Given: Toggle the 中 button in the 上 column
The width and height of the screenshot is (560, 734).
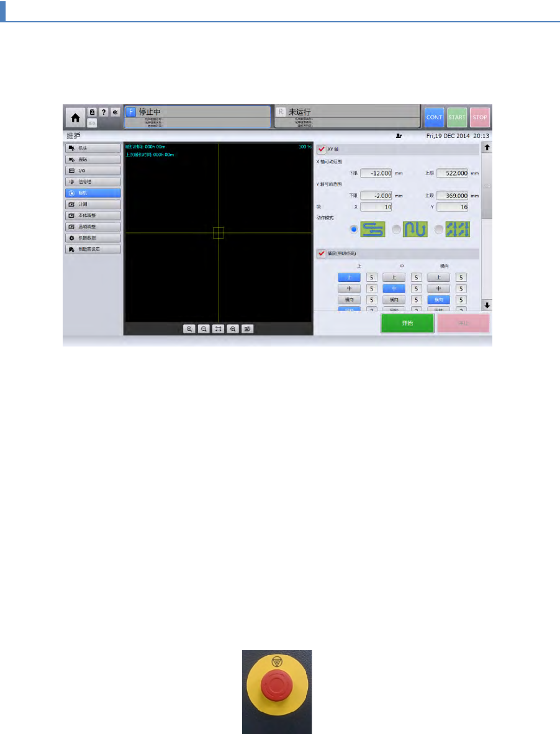Looking at the screenshot, I should pyautogui.click(x=349, y=288).
